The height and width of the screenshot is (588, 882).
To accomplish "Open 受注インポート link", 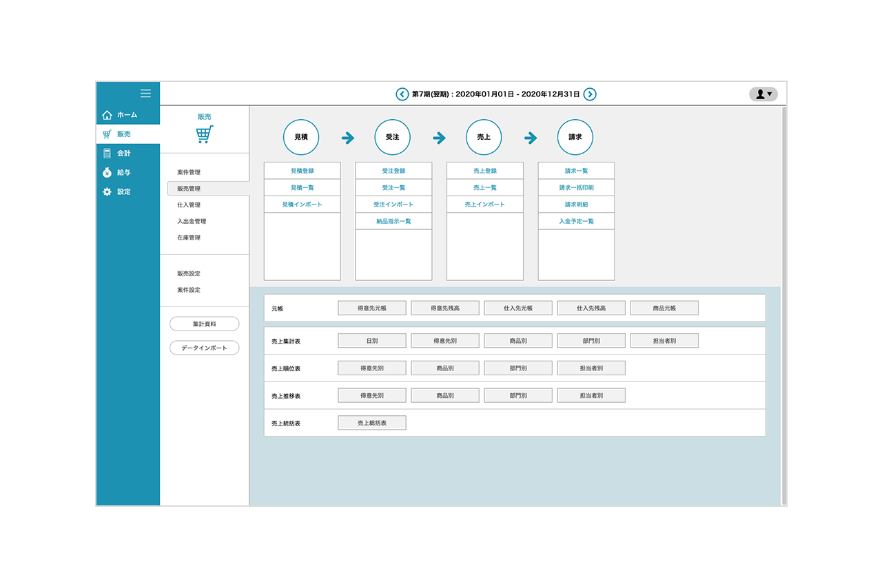I will pyautogui.click(x=393, y=204).
